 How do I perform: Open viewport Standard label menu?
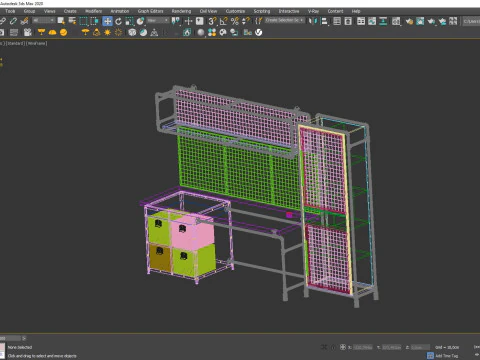click(15, 43)
